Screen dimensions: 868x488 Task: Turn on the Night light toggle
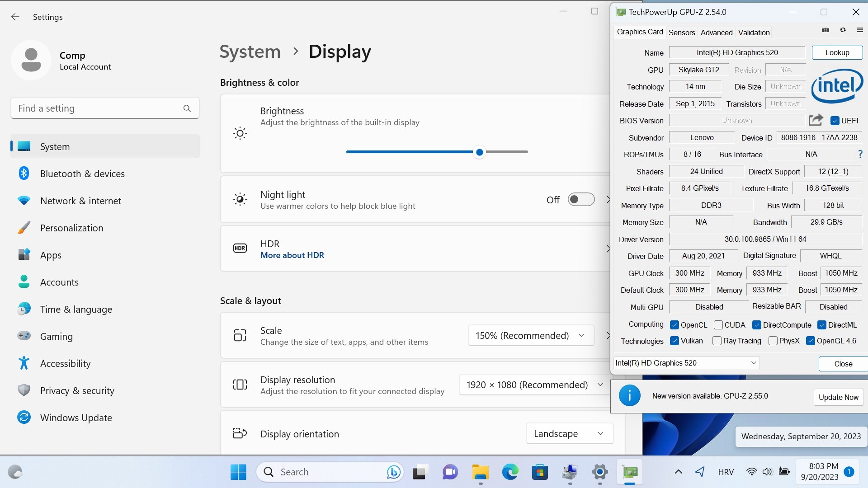581,200
